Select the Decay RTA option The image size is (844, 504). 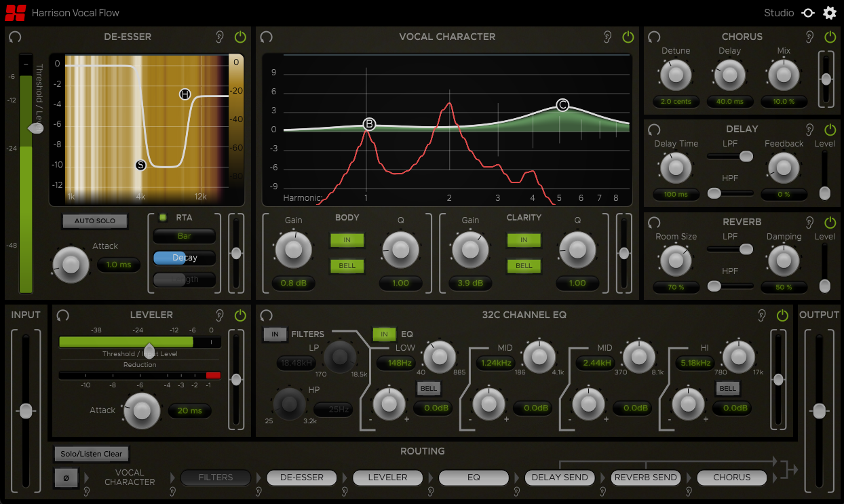[184, 258]
